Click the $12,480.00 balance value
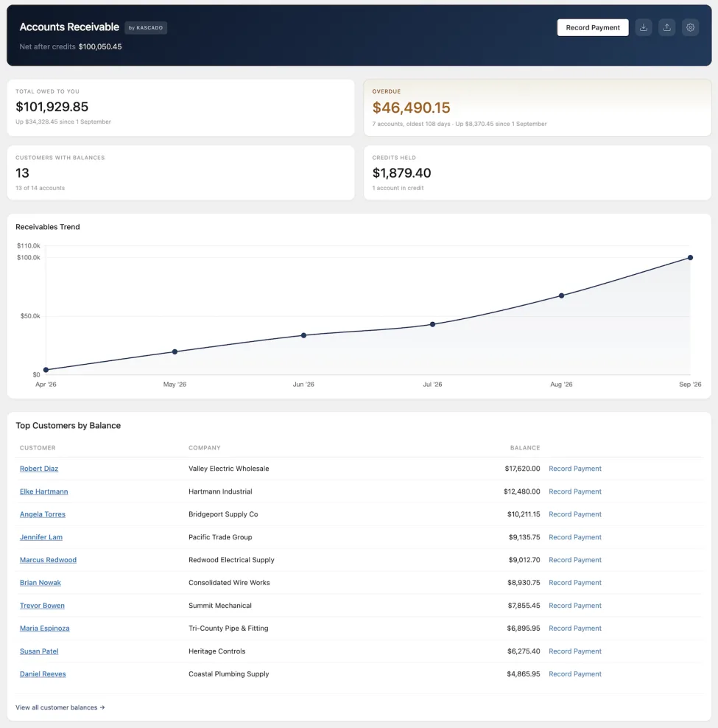The height and width of the screenshot is (728, 718). click(521, 491)
